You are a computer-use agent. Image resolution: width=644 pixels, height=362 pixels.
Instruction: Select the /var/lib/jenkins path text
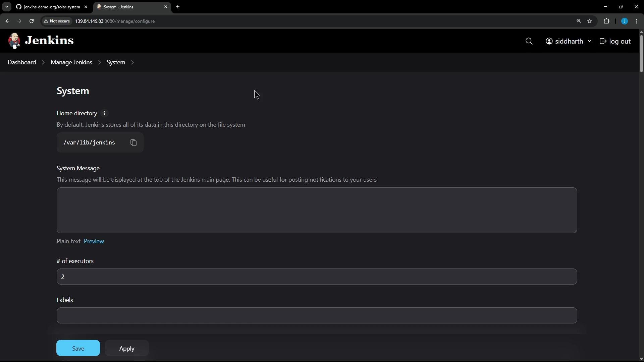coord(89,143)
